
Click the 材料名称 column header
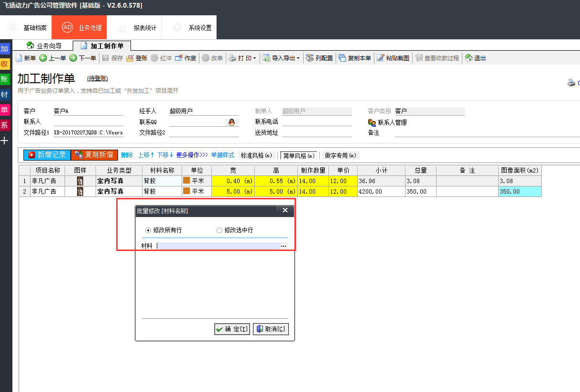[x=162, y=170]
